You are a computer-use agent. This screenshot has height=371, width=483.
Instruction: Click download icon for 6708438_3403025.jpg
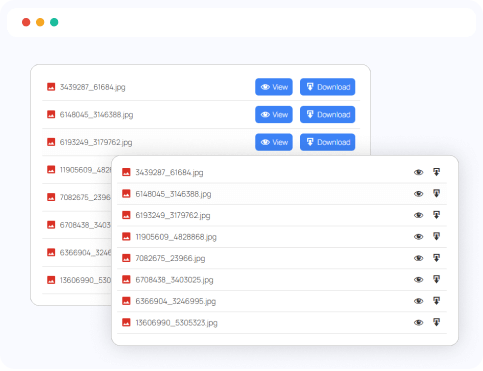(436, 279)
